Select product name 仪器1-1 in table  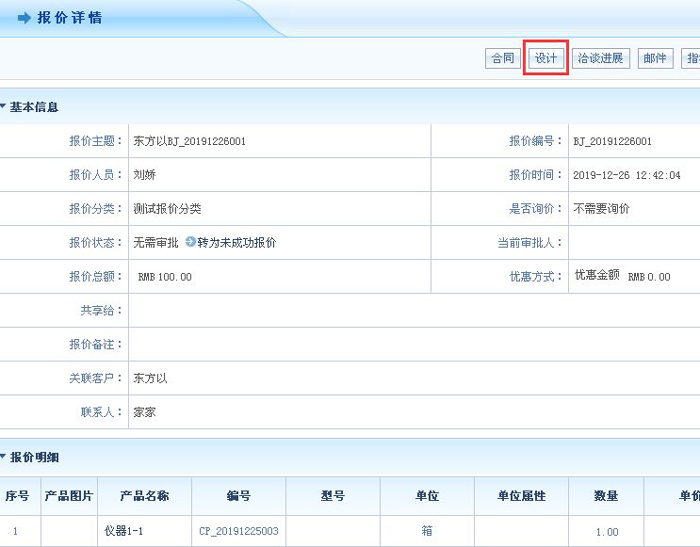click(124, 532)
